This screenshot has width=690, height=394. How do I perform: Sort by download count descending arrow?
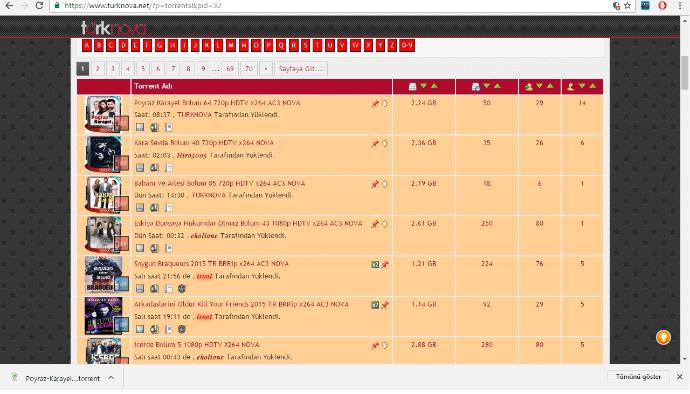tap(487, 86)
